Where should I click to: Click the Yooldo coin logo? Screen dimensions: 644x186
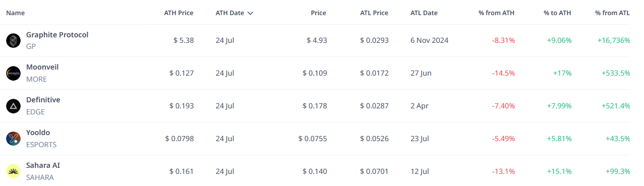(13, 139)
